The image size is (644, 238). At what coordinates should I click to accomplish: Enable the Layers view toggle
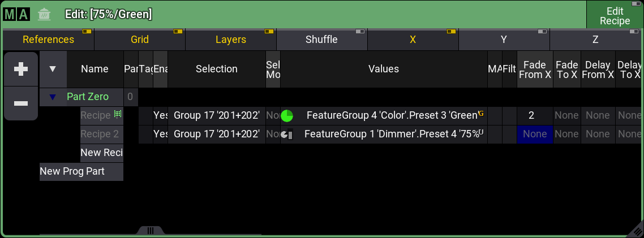click(230, 40)
